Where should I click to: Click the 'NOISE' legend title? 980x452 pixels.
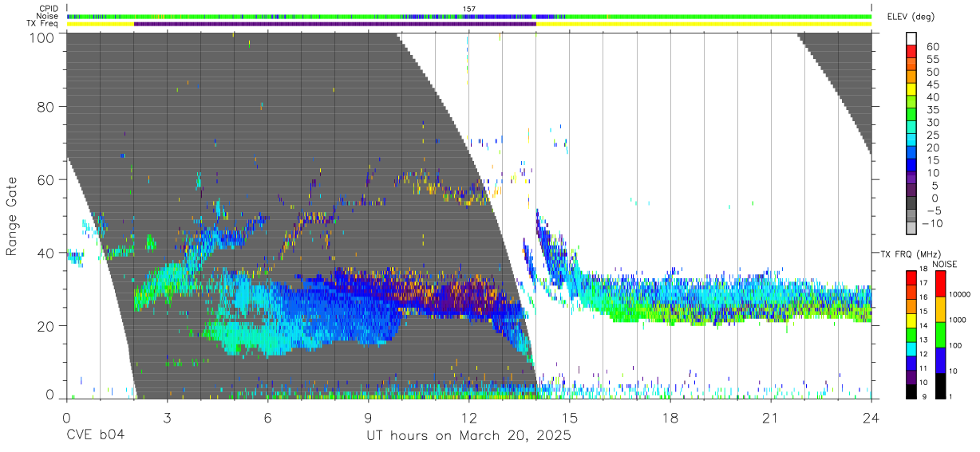[x=944, y=264]
